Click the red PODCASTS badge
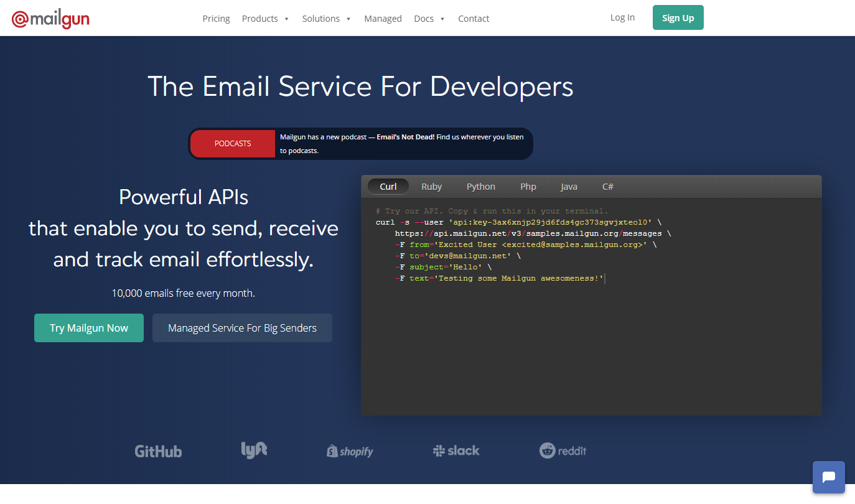 point(233,144)
